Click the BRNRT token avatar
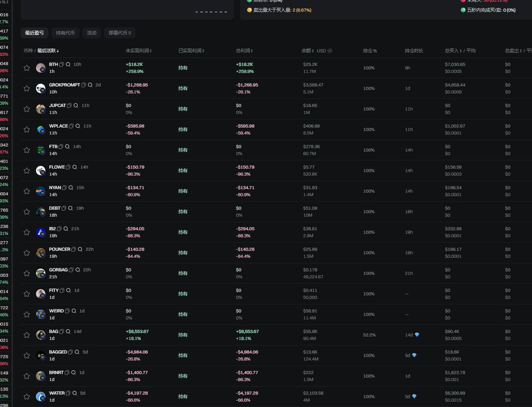Screen dimensions: 532x407 (x=41, y=376)
